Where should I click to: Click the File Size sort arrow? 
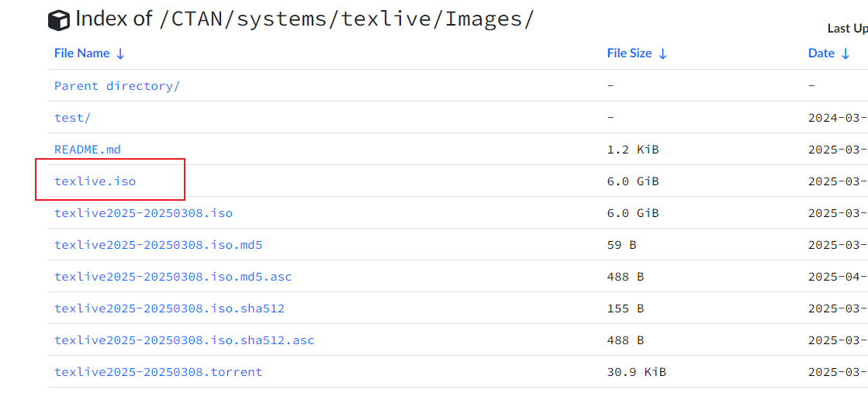[662, 53]
